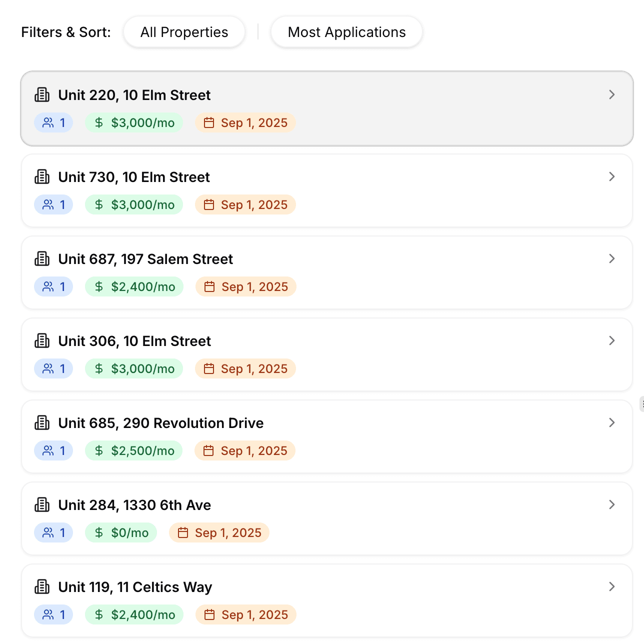
Task: Select Unit 687, 197 Salem Street title
Action: pos(145,259)
